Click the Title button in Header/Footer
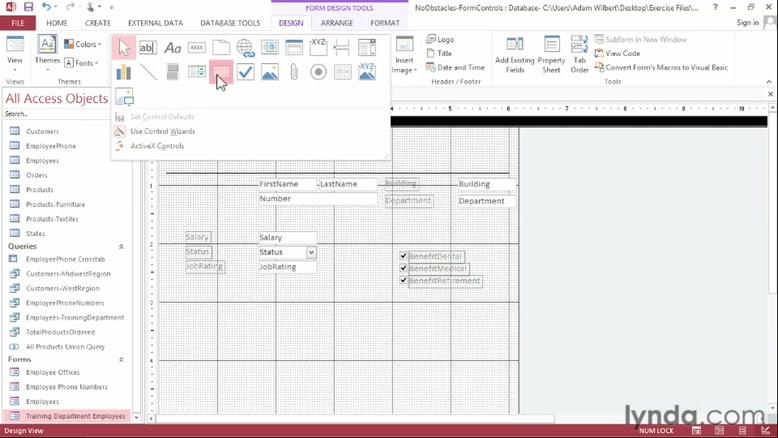This screenshot has width=778, height=438. (439, 53)
